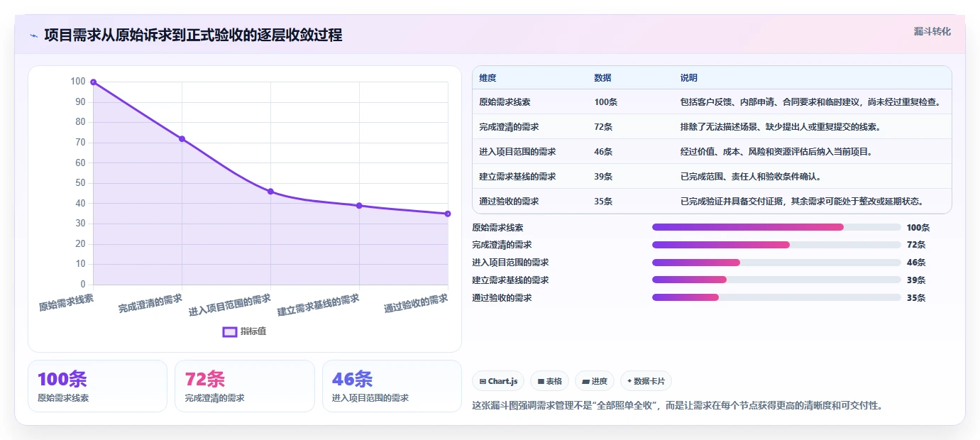This screenshot has height=440, width=980.
Task: Open the 46条 进入项目范围的需求 data card
Action: point(392,386)
